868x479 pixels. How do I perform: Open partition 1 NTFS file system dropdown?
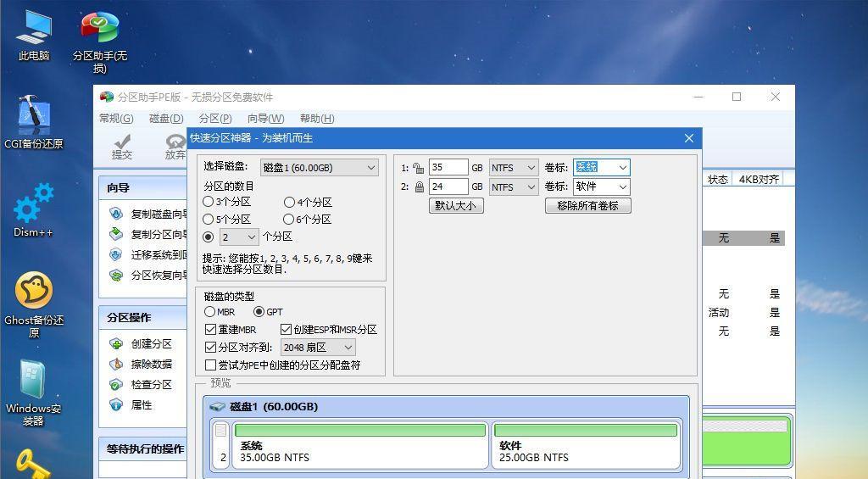tap(514, 168)
